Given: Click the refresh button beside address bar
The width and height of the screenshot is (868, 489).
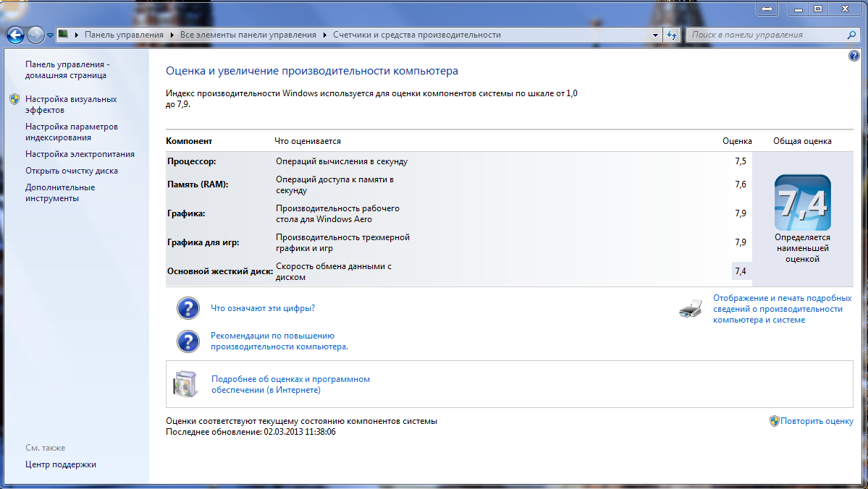Looking at the screenshot, I should [x=672, y=35].
